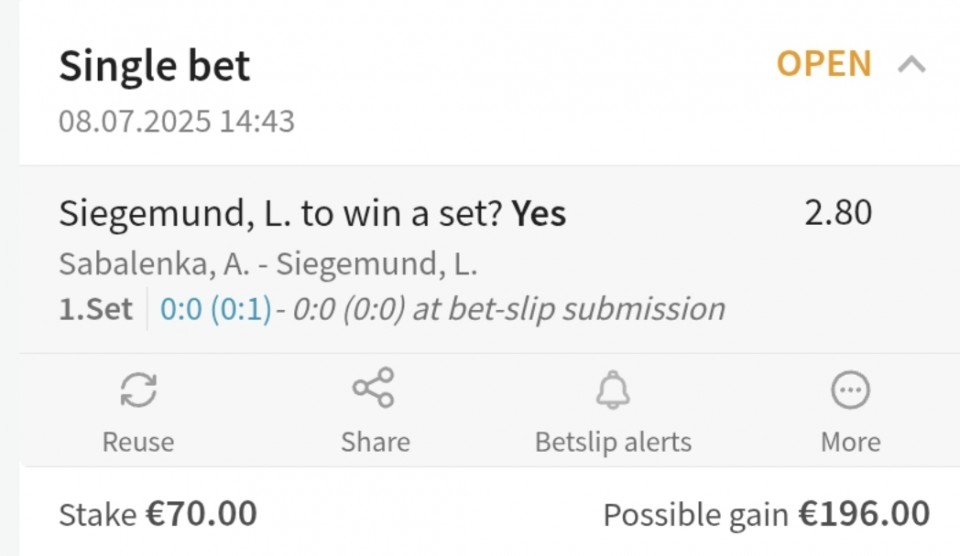Click the OPEN status label
960x556 pixels.
823,64
